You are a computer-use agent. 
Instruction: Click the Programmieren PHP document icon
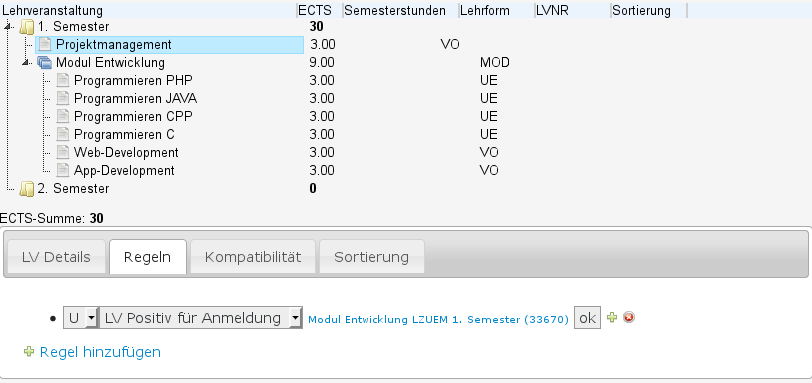pyautogui.click(x=63, y=81)
